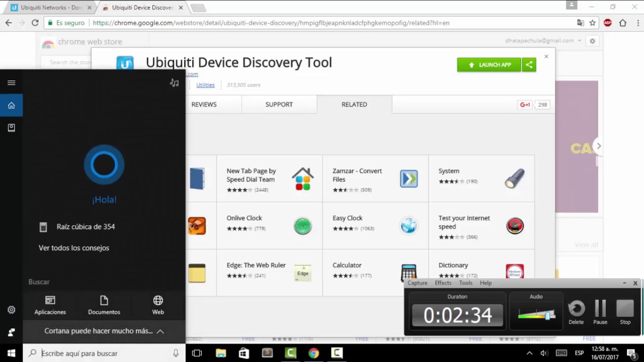The width and height of the screenshot is (644, 362).
Task: Click the green share button
Action: (x=529, y=65)
